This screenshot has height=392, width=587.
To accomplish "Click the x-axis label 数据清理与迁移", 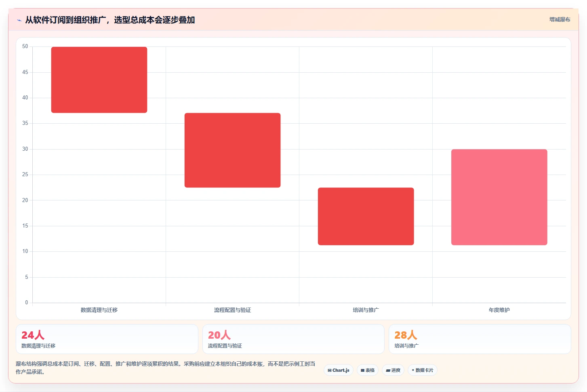I will [99, 310].
